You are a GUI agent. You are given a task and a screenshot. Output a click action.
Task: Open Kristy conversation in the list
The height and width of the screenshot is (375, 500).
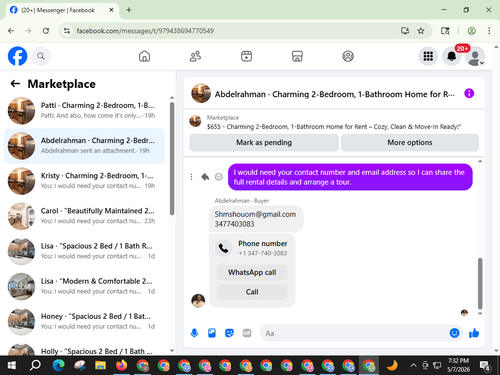pos(84,181)
